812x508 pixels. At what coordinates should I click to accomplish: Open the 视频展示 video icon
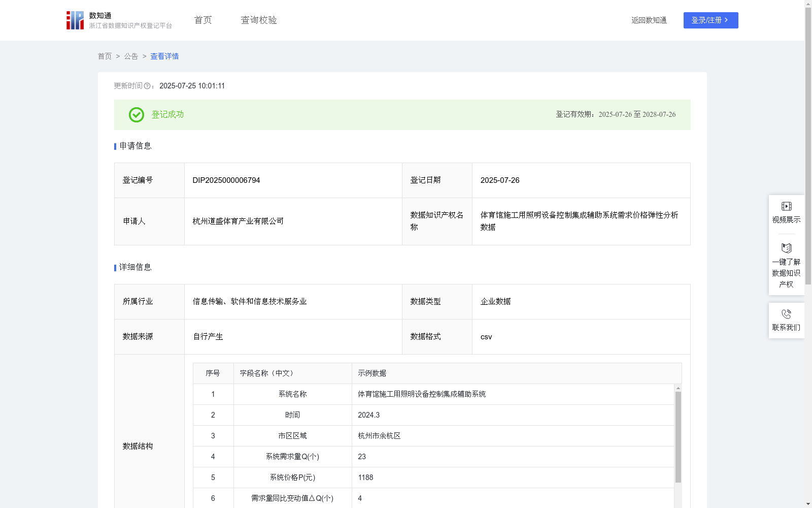tap(786, 206)
